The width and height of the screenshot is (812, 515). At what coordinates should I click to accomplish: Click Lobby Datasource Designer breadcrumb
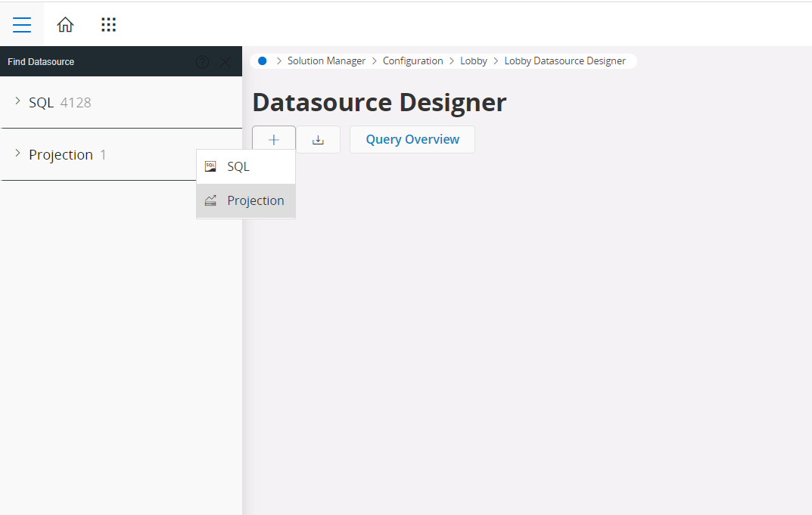click(565, 61)
